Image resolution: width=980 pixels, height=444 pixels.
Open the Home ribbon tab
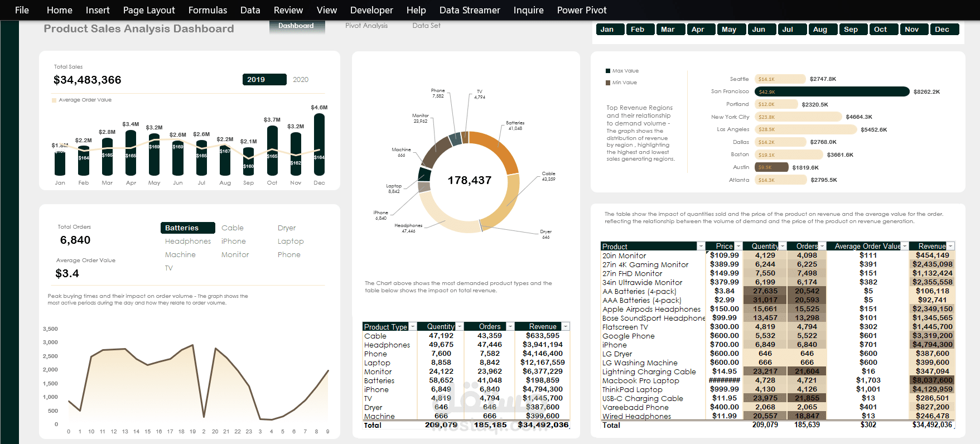60,10
